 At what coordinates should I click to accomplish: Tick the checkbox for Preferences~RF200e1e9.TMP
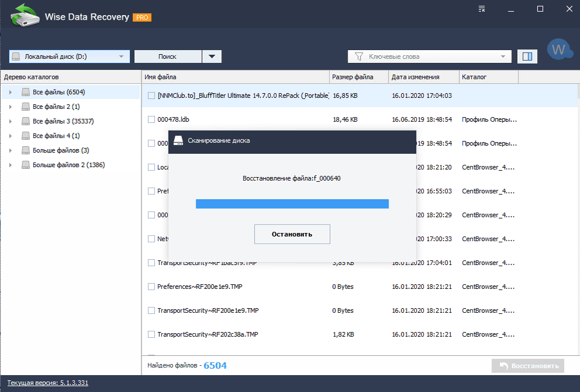click(151, 287)
